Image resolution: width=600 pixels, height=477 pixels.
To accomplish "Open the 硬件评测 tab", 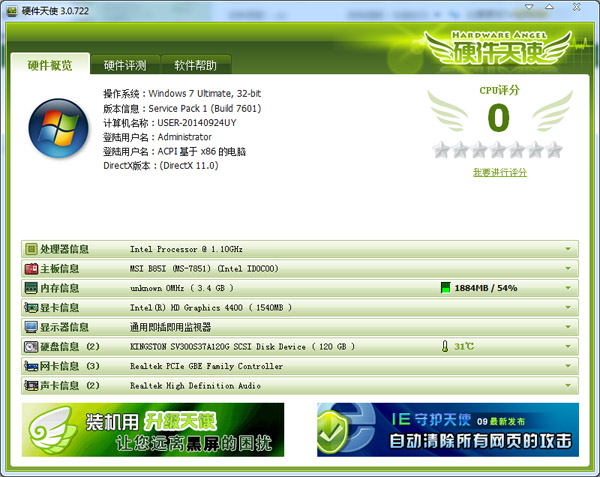I will 125,65.
